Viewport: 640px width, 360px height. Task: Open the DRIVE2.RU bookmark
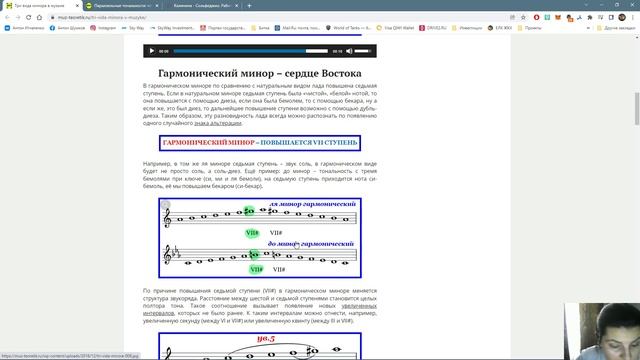coord(433,28)
